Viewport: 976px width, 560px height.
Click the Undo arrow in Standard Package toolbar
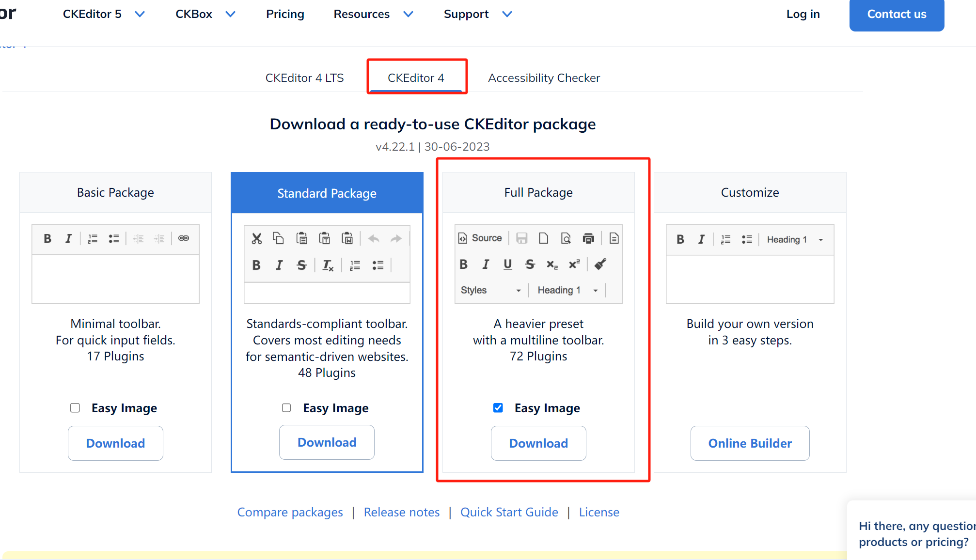pyautogui.click(x=374, y=238)
